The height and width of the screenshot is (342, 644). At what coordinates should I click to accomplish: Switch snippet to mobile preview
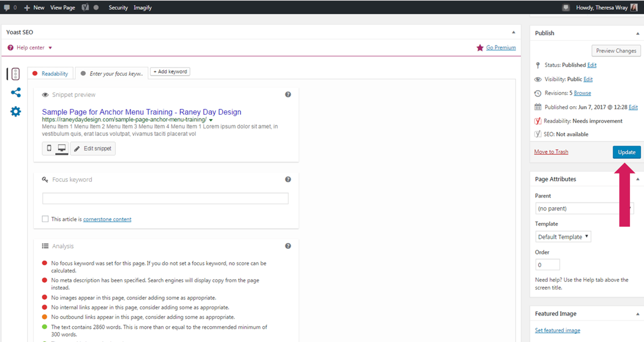49,148
